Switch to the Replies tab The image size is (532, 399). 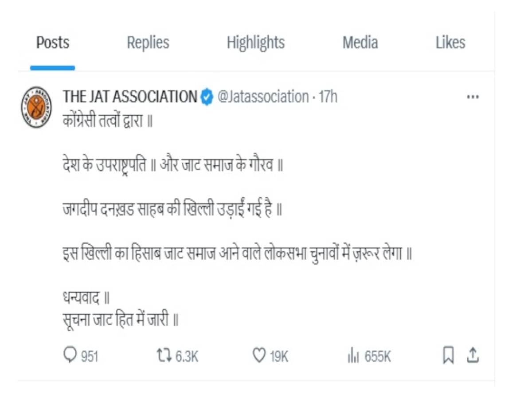(x=148, y=43)
